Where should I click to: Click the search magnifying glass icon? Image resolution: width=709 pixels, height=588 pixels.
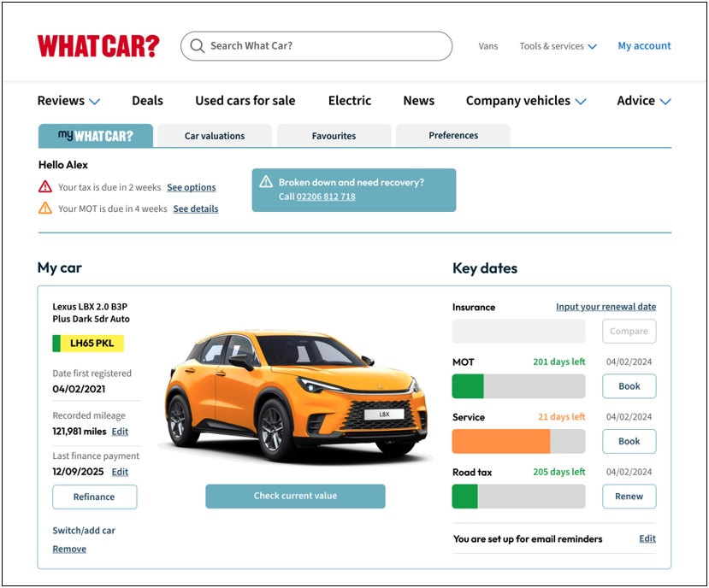coord(198,46)
